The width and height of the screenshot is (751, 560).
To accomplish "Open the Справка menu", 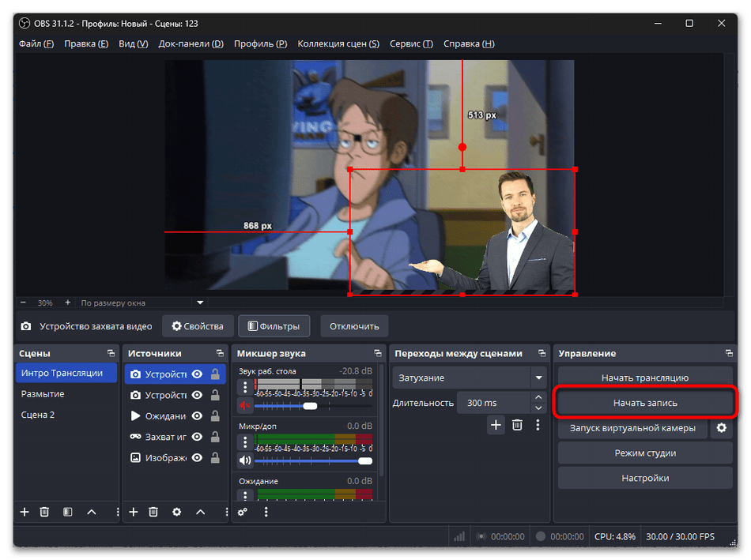I will point(469,43).
